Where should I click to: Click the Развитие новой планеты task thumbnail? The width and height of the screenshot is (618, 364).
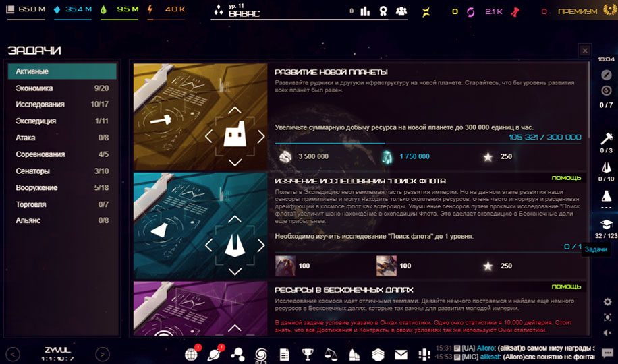coord(200,117)
